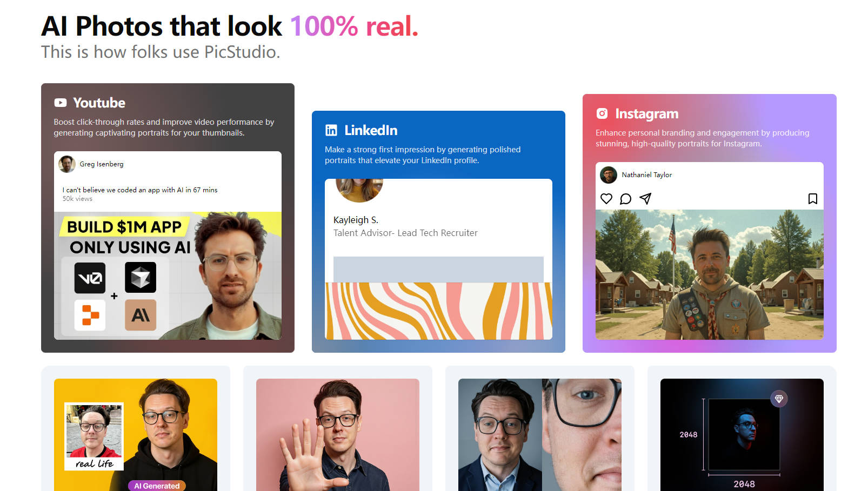This screenshot has width=868, height=491.
Task: Click Greg Isenberg's avatar
Action: [66, 164]
